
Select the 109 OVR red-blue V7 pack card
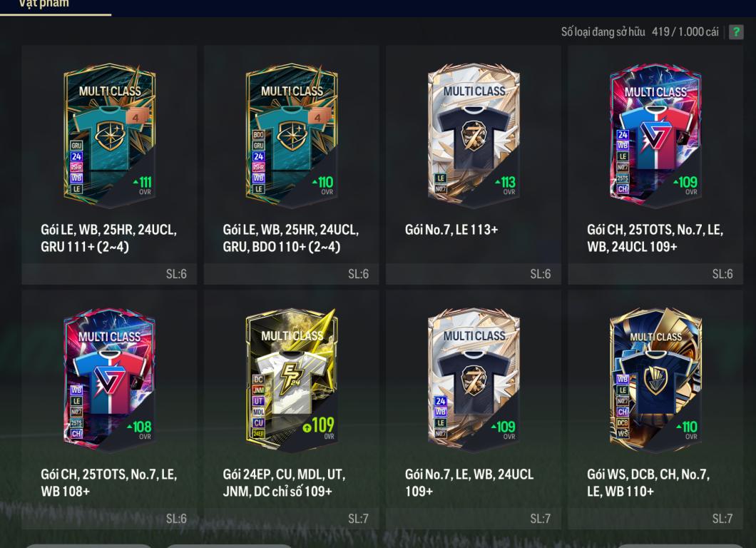click(655, 165)
